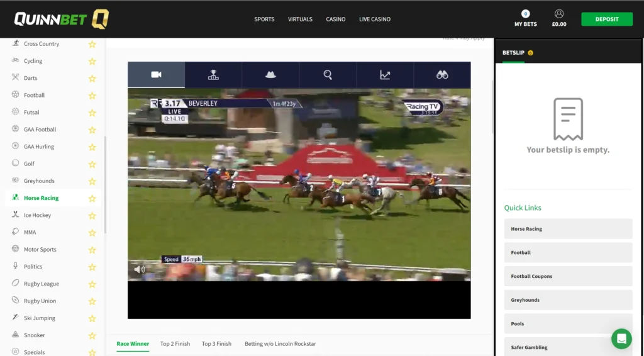Toggle the Futsal favourite star
Screen dimensions: 644x356
(x=92, y=113)
